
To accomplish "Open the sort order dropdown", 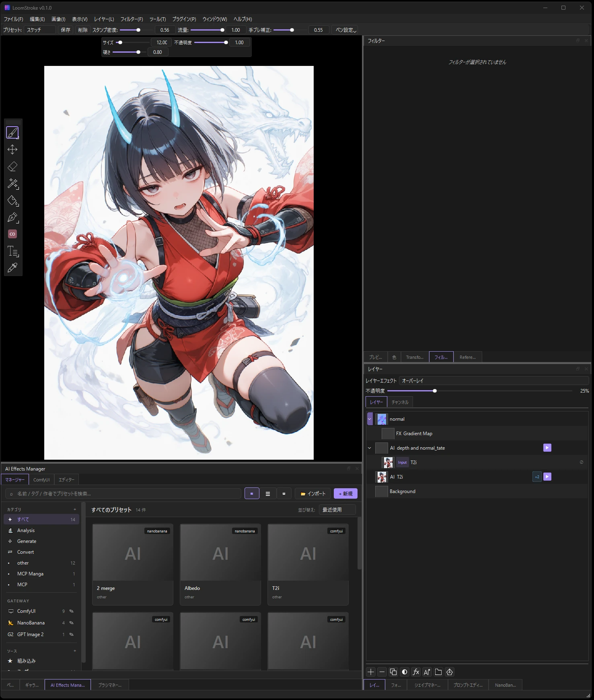I will click(337, 510).
